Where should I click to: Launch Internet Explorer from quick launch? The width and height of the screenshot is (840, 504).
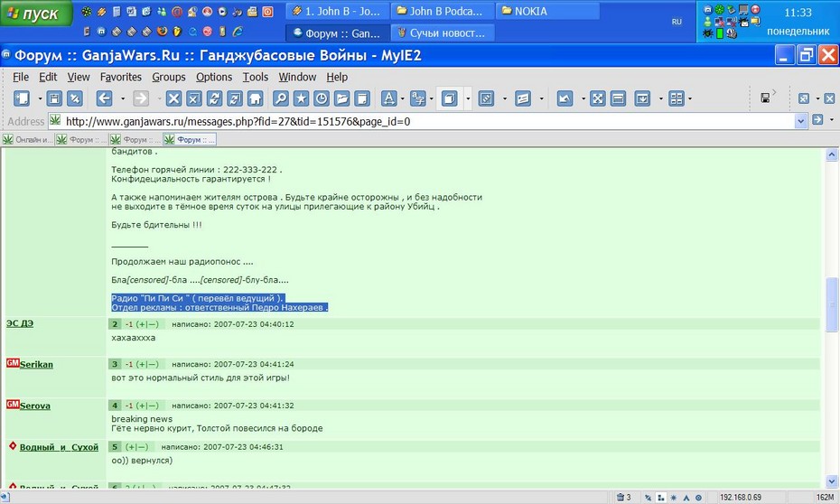(238, 32)
